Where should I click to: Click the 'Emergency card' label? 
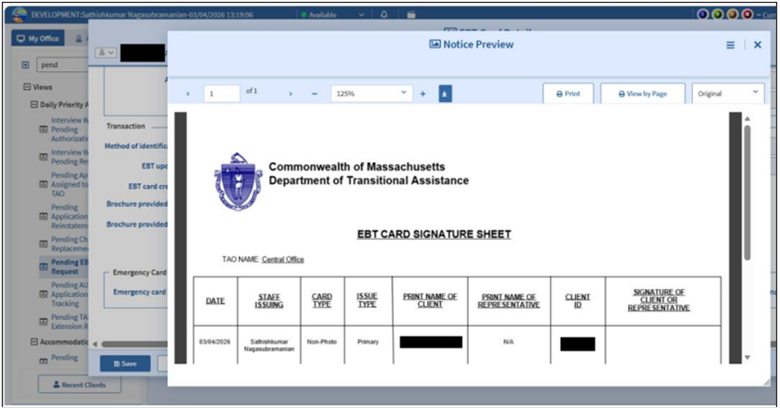pos(139,292)
